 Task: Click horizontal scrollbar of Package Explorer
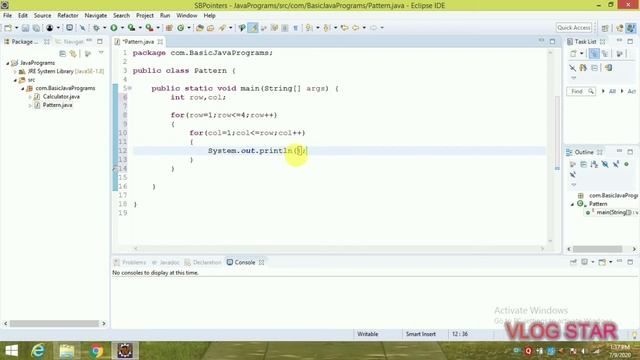[55, 324]
